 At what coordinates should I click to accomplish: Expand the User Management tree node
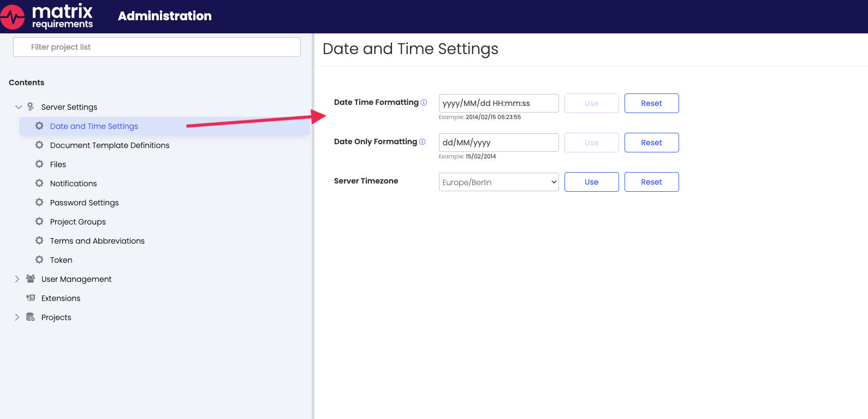point(17,279)
